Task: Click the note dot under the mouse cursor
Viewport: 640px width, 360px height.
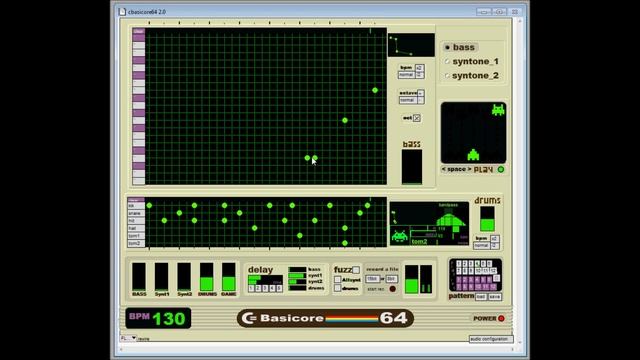Action: [315, 158]
